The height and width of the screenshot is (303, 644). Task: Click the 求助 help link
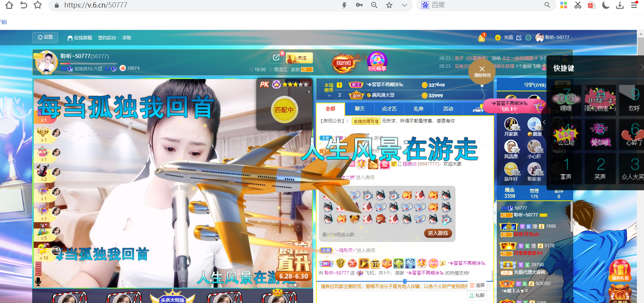click(127, 38)
